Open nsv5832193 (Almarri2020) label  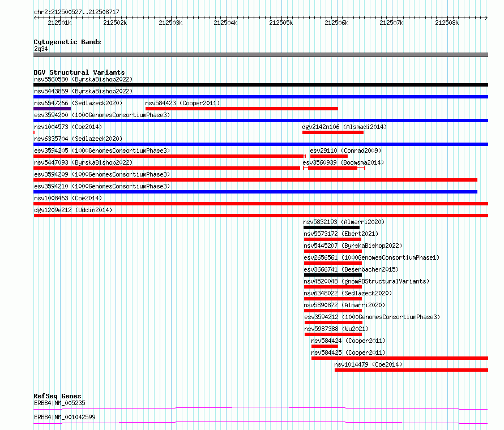click(x=344, y=222)
